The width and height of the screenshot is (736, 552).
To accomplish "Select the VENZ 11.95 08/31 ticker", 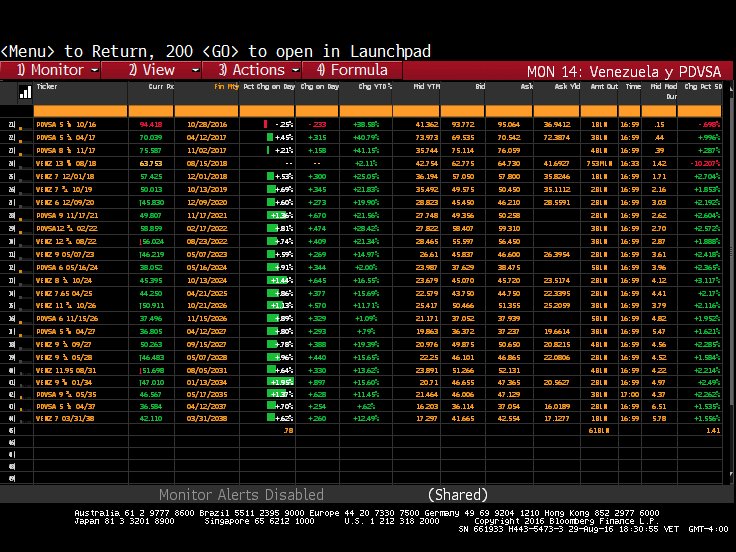I will tap(66, 370).
